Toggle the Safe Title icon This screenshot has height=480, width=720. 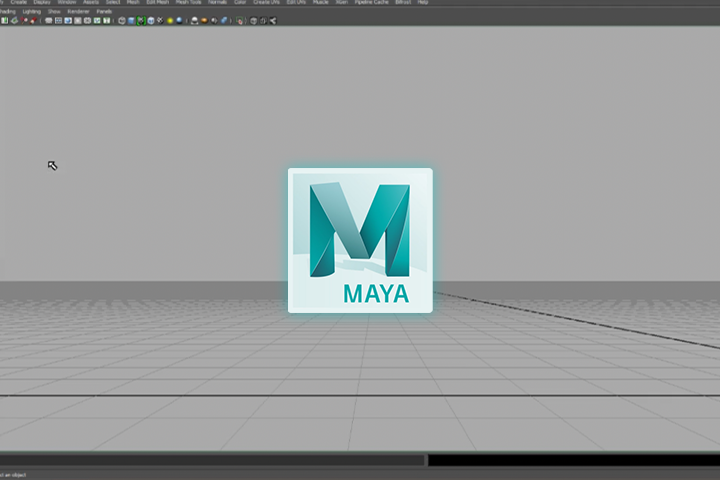point(107,21)
